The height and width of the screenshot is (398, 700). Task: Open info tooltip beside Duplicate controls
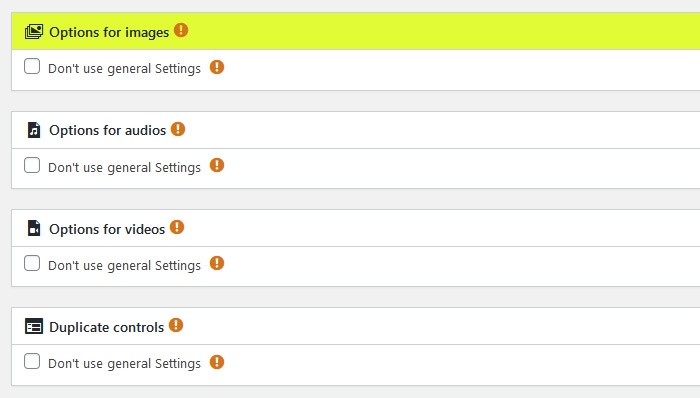point(176,325)
